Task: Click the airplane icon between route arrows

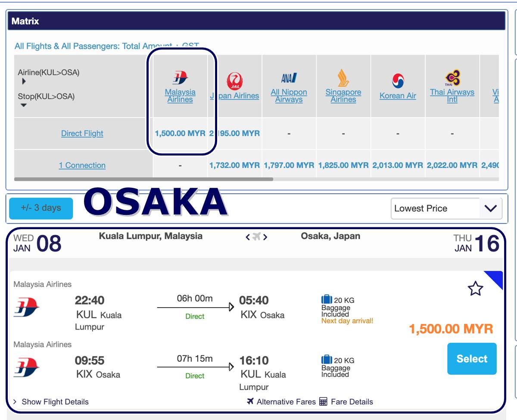Action: click(x=257, y=236)
